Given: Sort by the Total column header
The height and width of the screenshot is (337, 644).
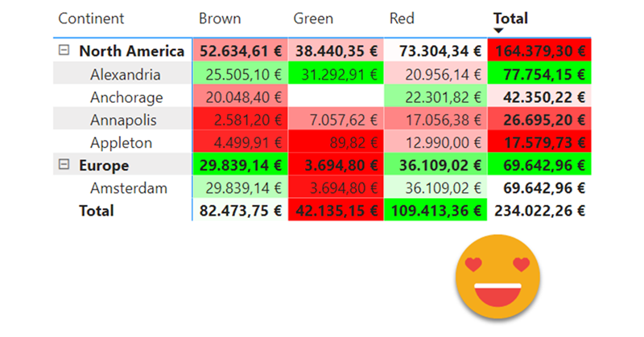Looking at the screenshot, I should point(510,18).
